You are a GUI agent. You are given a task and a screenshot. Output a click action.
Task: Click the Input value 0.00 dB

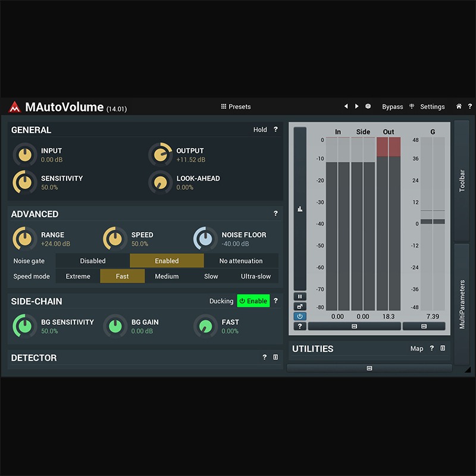(52, 159)
